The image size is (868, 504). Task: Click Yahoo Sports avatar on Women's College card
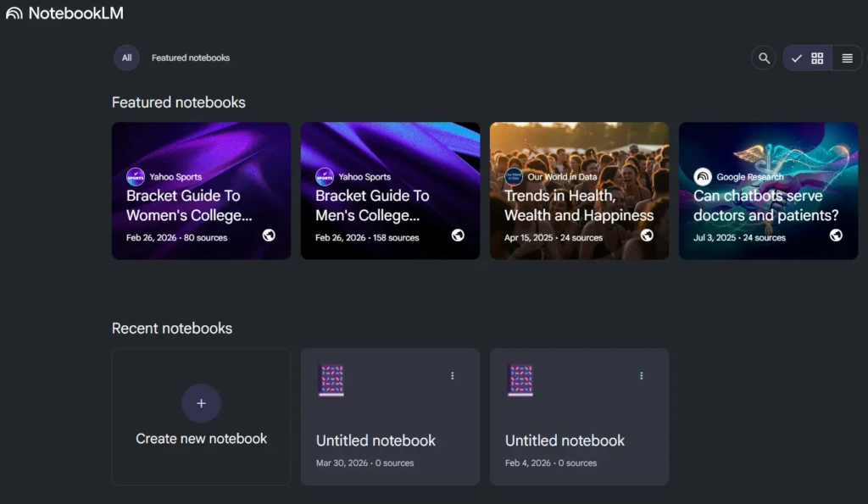[135, 176]
